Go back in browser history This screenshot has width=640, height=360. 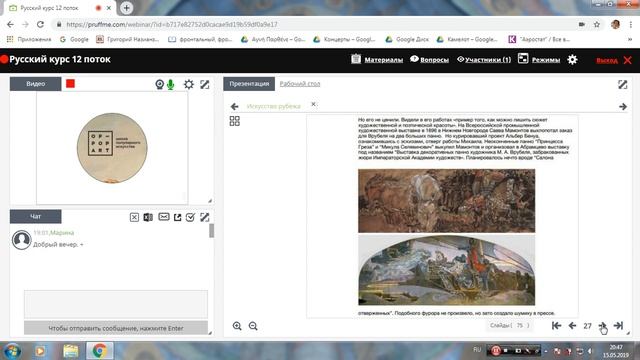(x=10, y=24)
